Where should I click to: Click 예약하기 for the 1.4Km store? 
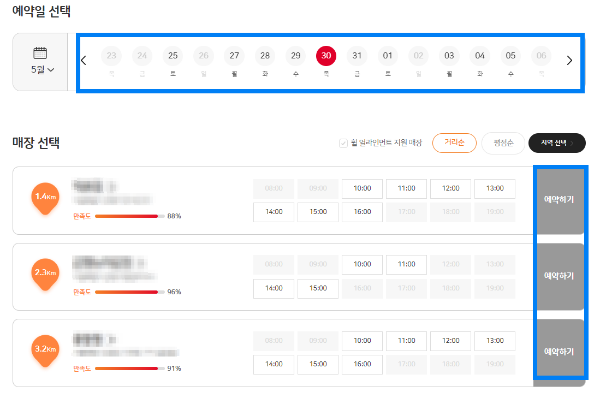click(560, 200)
